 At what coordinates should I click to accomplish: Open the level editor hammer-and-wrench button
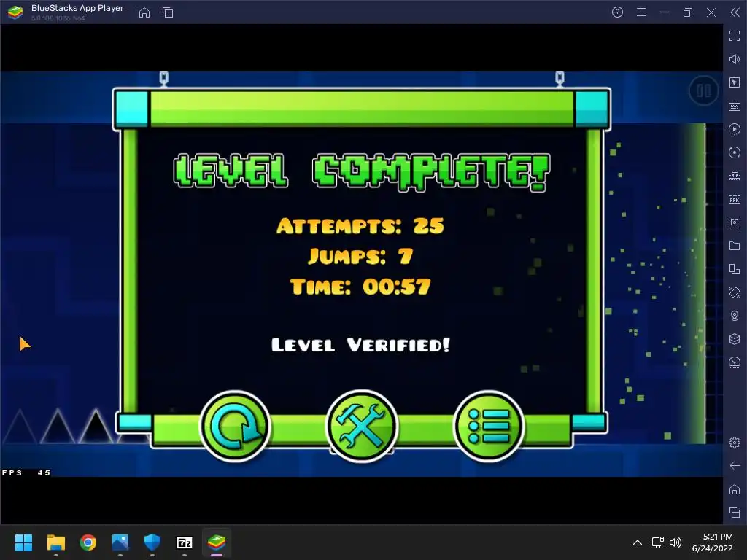(362, 426)
